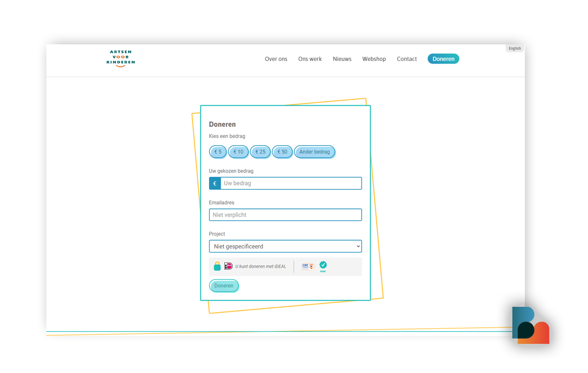Visit the Webshop navigation link
588x373 pixels.
click(374, 59)
